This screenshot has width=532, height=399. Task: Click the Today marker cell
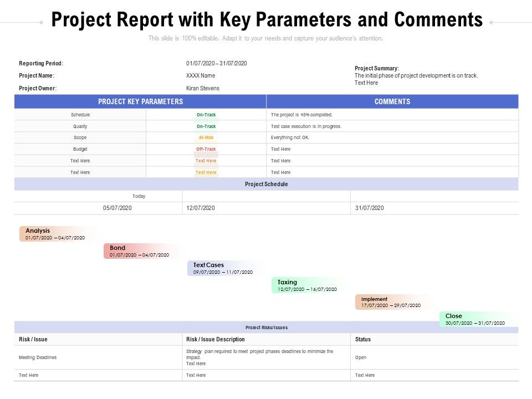[139, 196]
